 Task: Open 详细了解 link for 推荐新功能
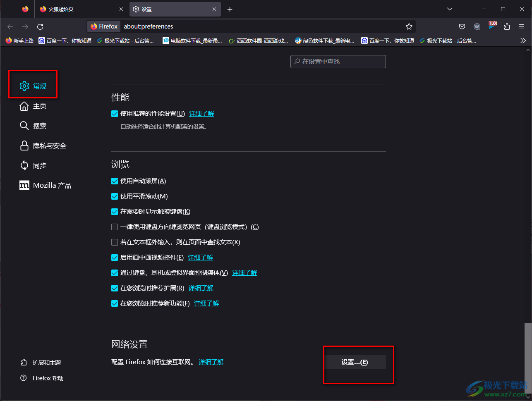pyautogui.click(x=206, y=303)
